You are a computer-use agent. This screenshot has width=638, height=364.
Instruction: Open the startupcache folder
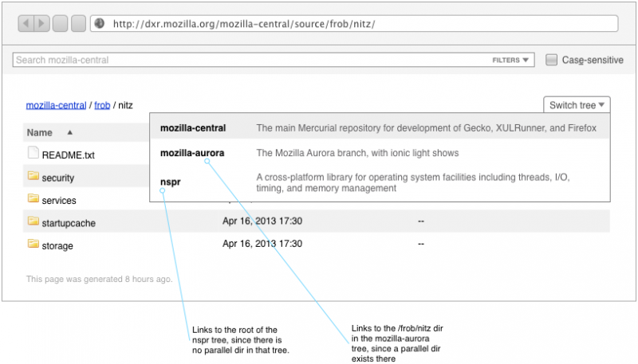pos(69,223)
